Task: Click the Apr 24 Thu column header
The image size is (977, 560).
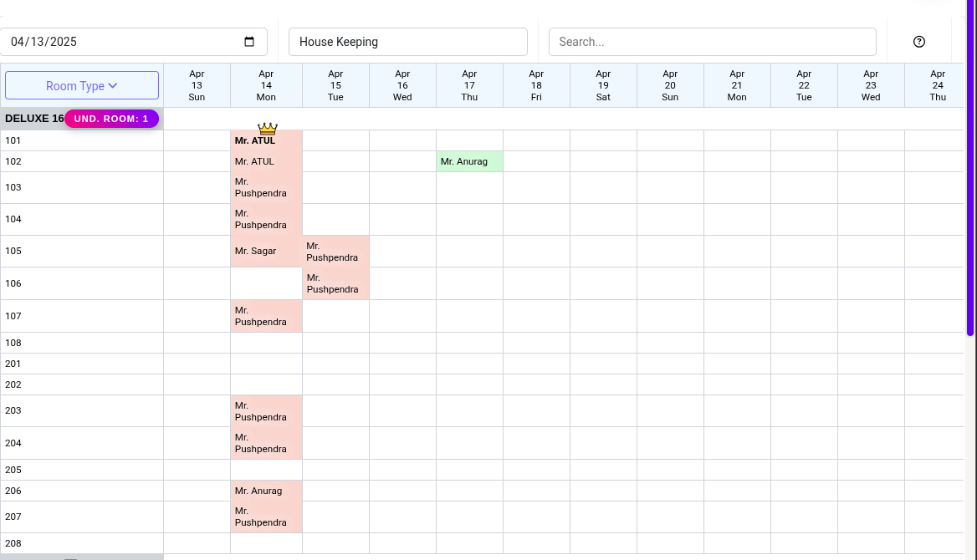Action: [x=938, y=84]
